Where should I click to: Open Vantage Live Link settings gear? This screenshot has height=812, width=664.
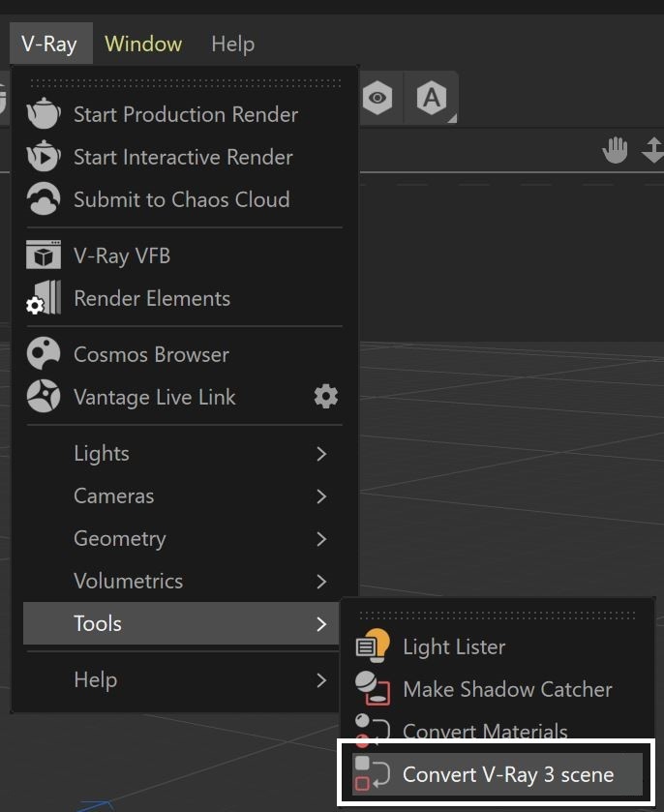(326, 396)
